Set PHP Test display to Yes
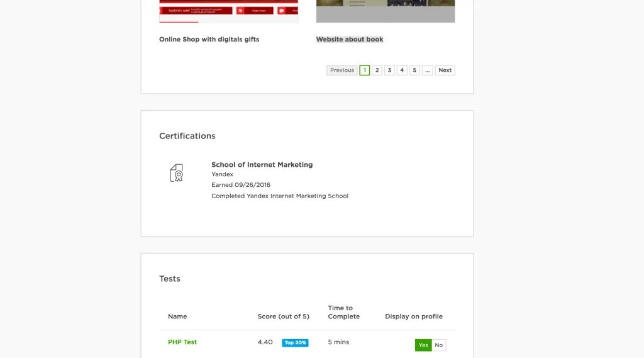 (x=423, y=345)
